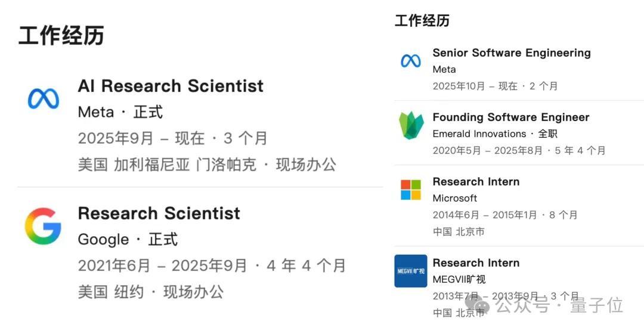Image resolution: width=644 pixels, height=331 pixels.
Task: Open the MEGVII旷视 logo
Action: [411, 271]
